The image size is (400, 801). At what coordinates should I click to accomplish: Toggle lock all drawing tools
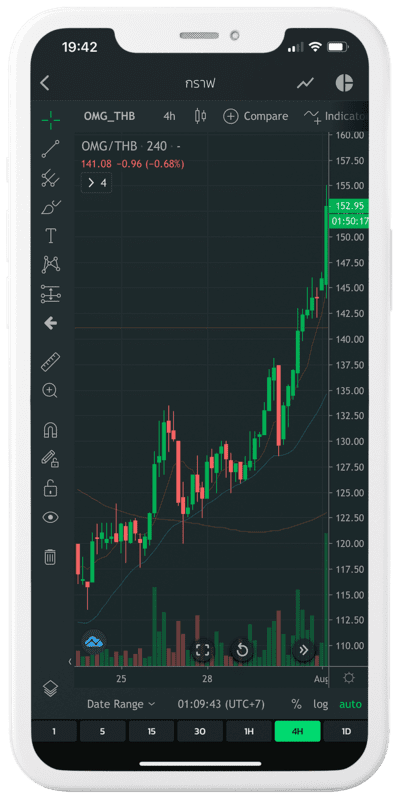(50, 488)
